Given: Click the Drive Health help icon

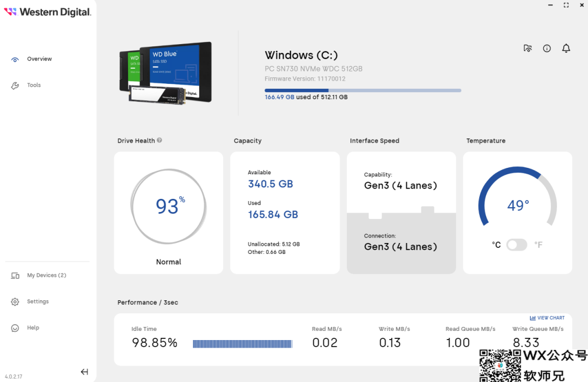Looking at the screenshot, I should coord(160,141).
